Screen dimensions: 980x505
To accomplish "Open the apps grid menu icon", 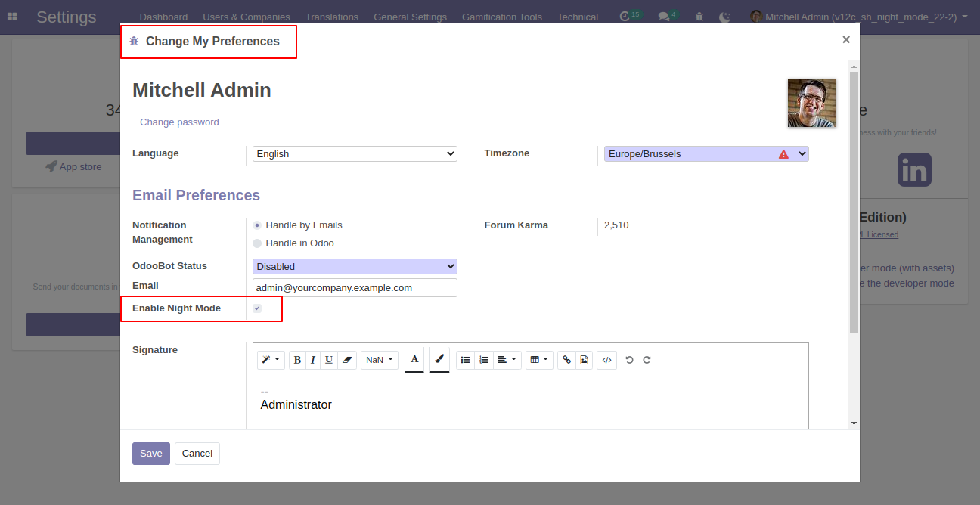I will (x=12, y=17).
